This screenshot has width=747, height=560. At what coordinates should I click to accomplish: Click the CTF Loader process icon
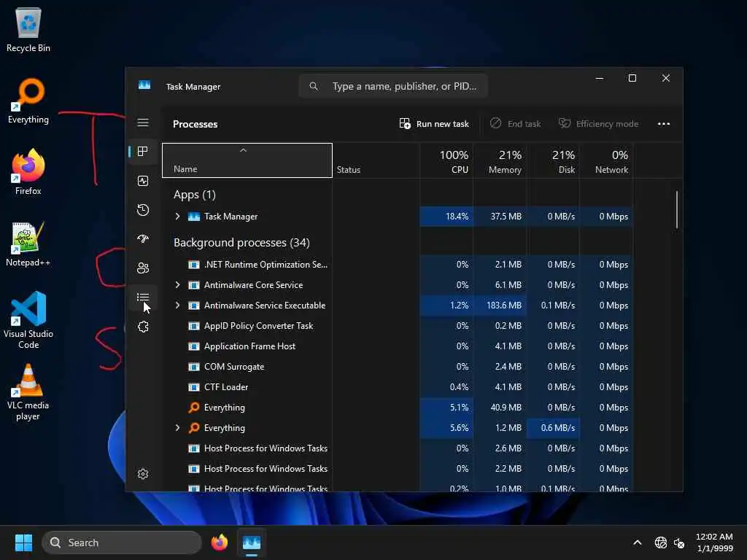pyautogui.click(x=194, y=387)
